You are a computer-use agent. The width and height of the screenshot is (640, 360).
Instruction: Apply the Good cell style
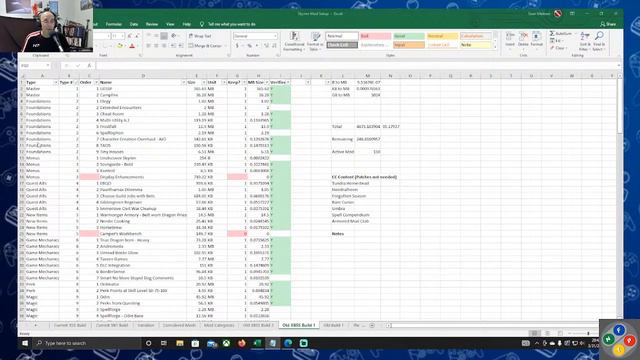pyautogui.click(x=409, y=36)
